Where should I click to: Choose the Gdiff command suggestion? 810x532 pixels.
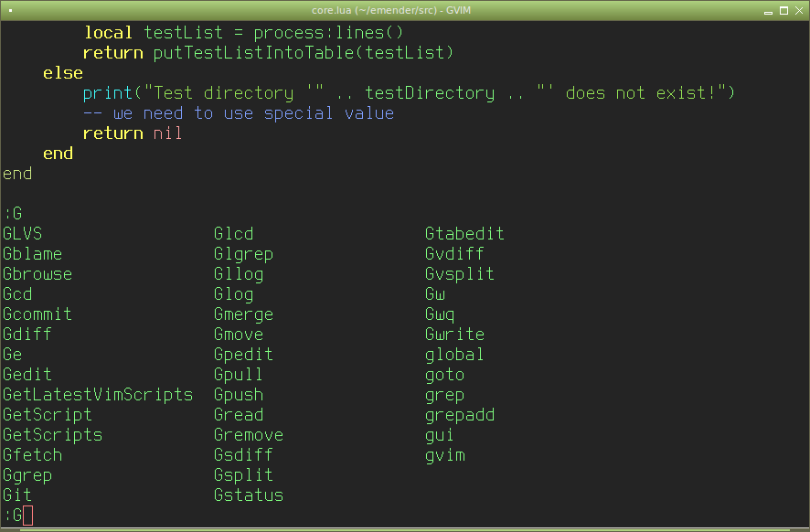[x=27, y=335]
